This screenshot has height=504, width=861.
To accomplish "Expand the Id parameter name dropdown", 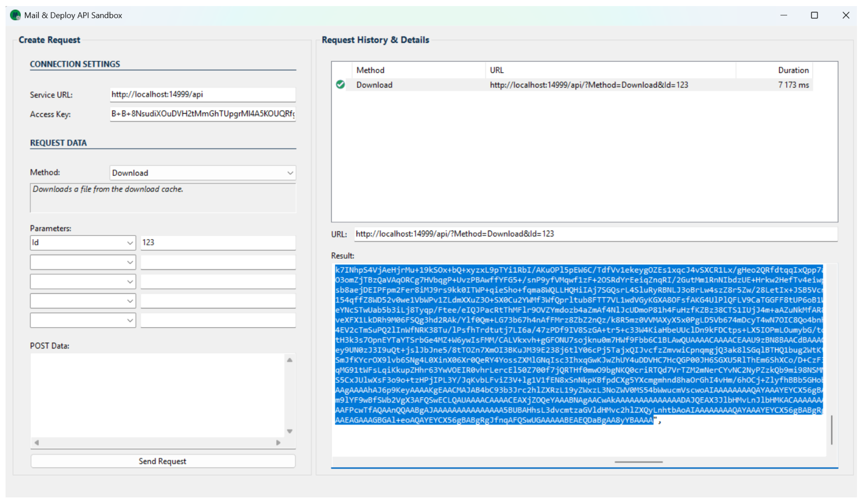I will pyautogui.click(x=129, y=243).
